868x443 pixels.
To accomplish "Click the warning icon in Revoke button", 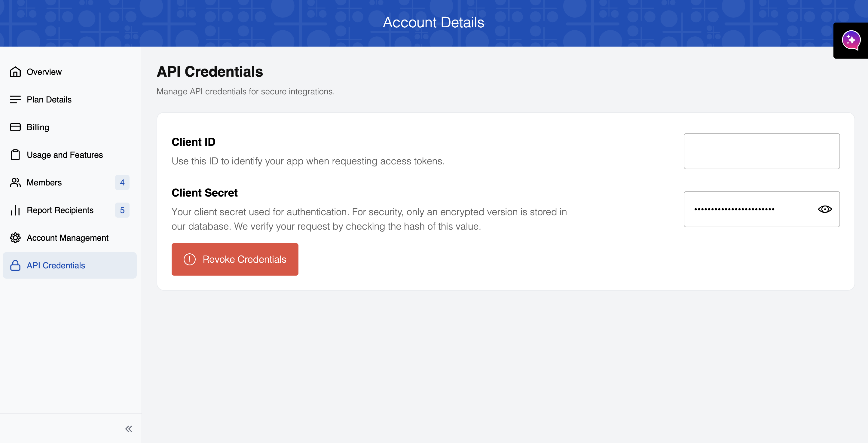I will [x=189, y=259].
